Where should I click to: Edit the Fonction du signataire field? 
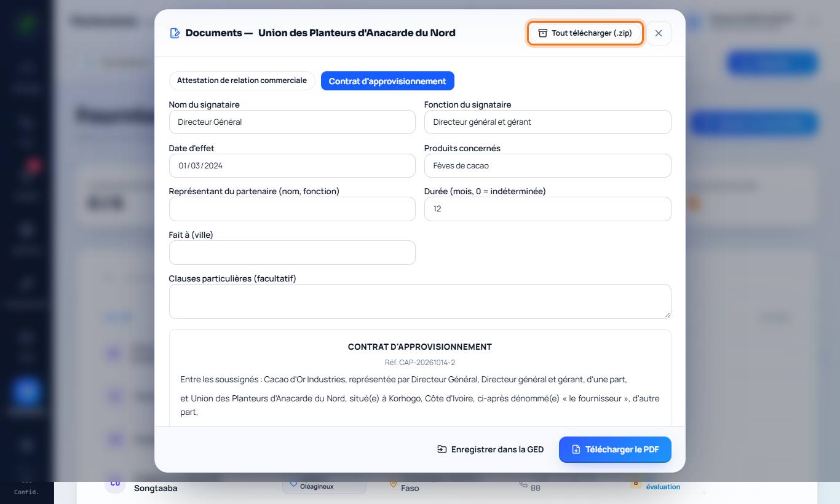[x=547, y=122]
